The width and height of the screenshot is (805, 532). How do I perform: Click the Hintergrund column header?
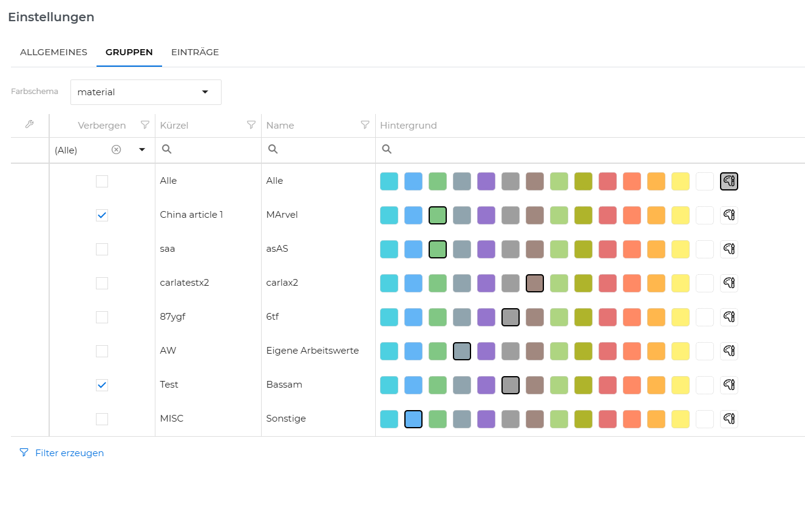click(x=409, y=126)
